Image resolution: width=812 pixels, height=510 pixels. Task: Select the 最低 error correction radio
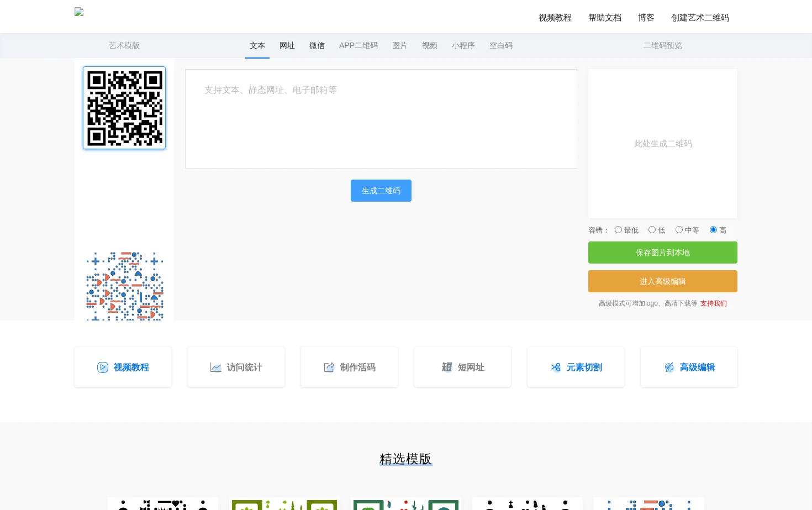pyautogui.click(x=618, y=230)
